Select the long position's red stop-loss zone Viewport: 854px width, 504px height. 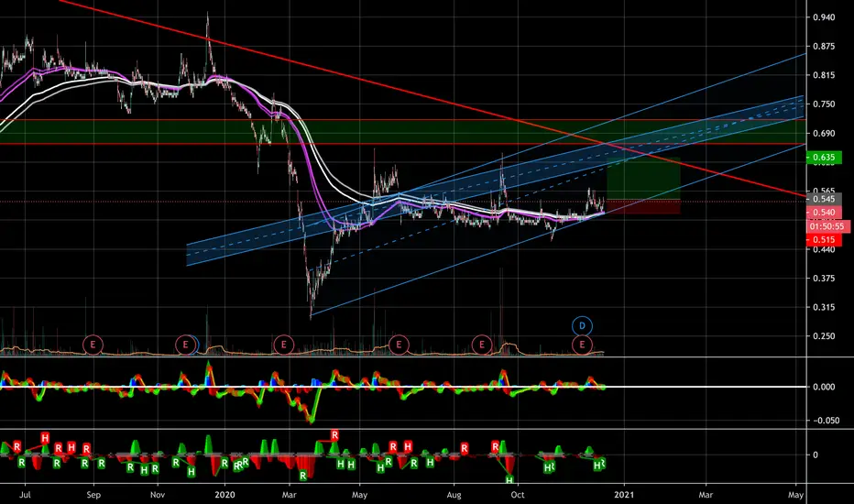pos(643,207)
